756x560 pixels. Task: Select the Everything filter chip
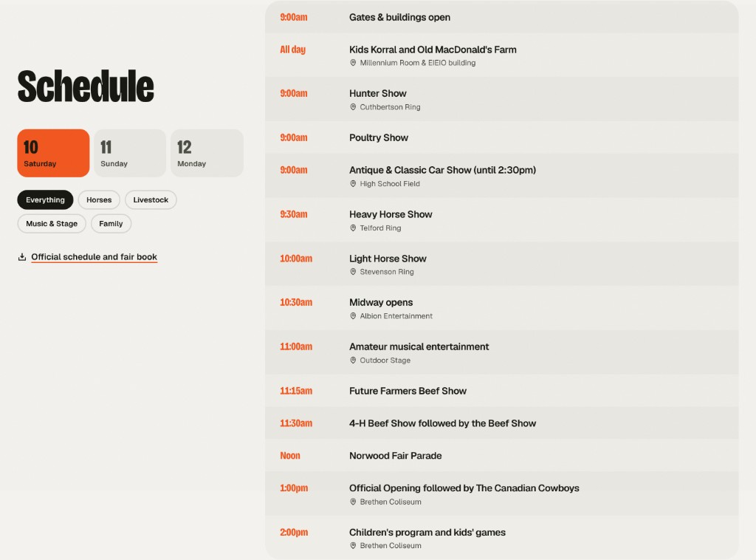coord(45,199)
